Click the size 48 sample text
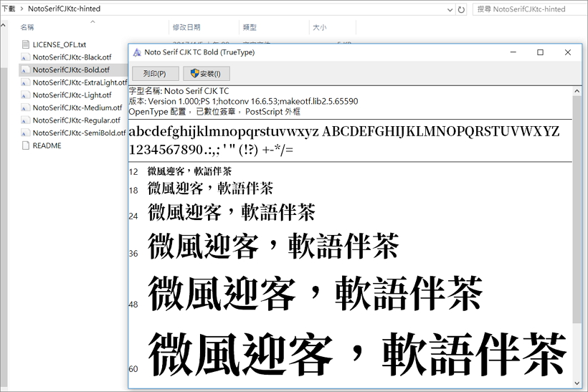The width and height of the screenshot is (588, 392). tap(315, 293)
